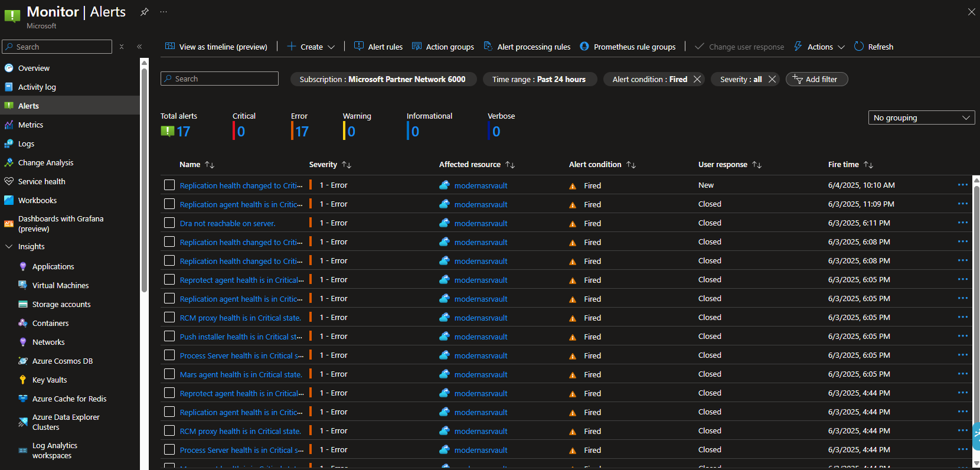980x470 pixels.
Task: Check the Mars agent health alert
Action: [x=169, y=374]
